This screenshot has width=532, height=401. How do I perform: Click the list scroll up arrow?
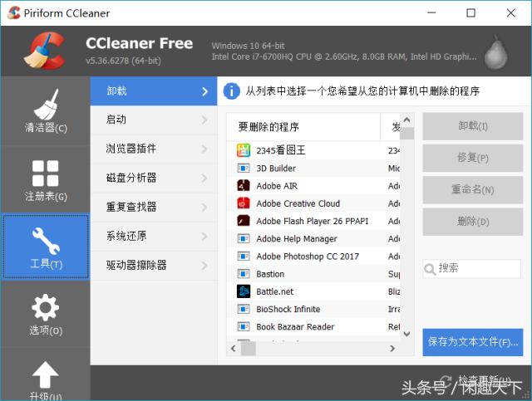coord(406,120)
